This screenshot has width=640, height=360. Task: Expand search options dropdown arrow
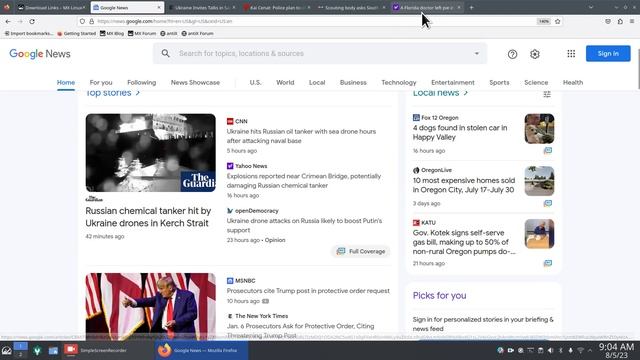pyautogui.click(x=476, y=53)
